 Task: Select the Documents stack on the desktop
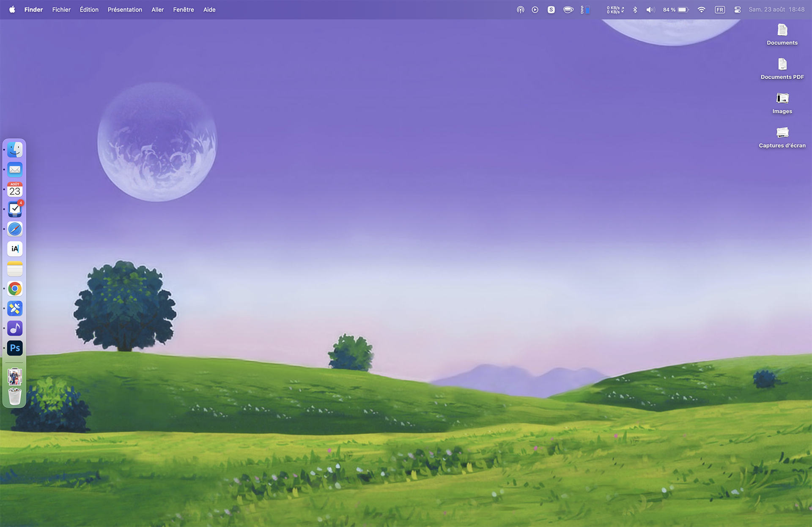click(782, 35)
